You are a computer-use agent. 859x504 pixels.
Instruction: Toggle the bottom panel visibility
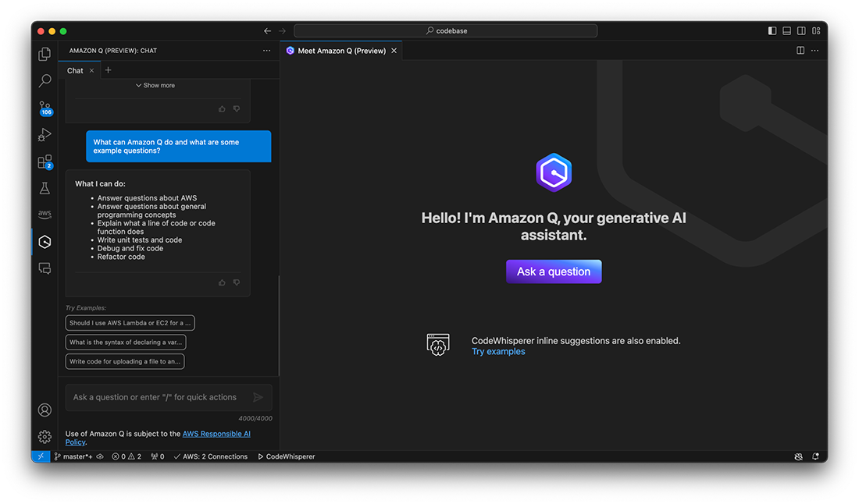[786, 30]
